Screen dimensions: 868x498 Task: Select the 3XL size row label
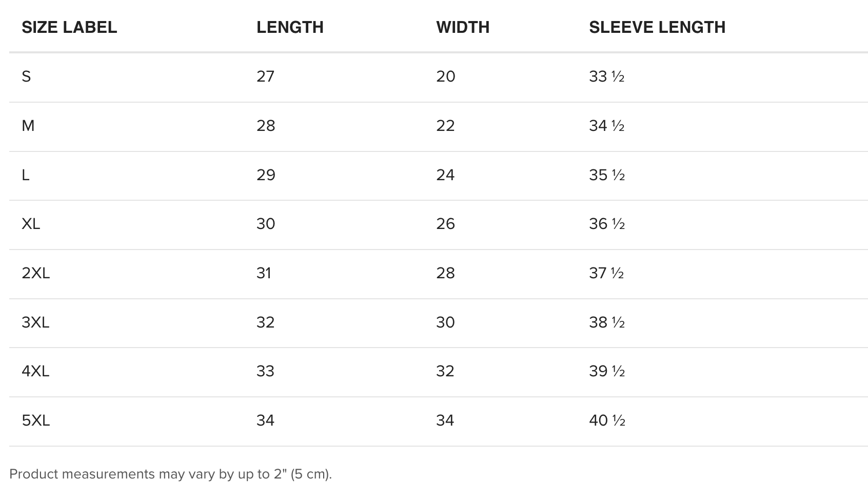pyautogui.click(x=35, y=322)
